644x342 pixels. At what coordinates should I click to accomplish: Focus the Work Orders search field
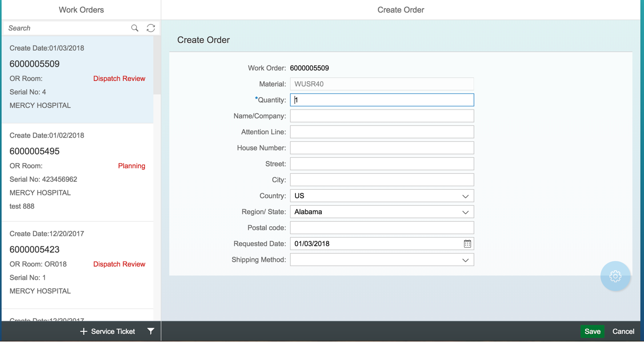[66, 28]
